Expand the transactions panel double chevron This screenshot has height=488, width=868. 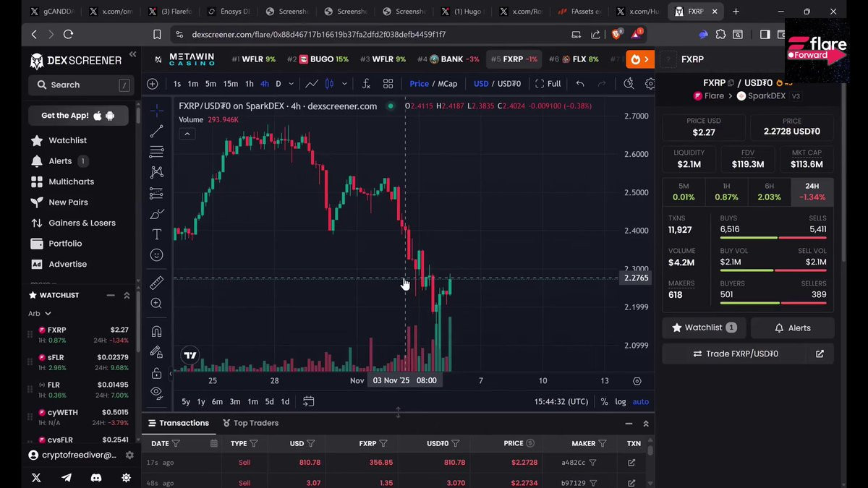(646, 424)
